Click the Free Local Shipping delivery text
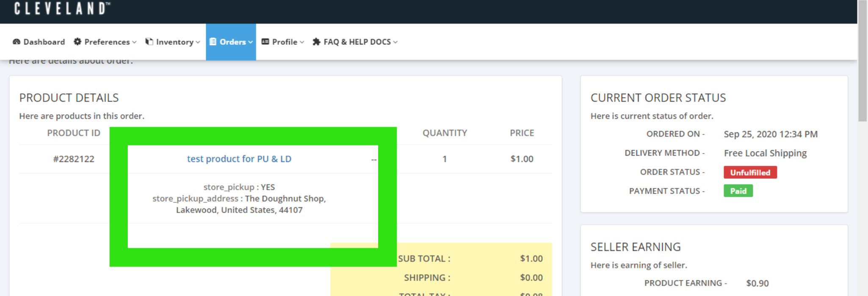Image resolution: width=868 pixels, height=296 pixels. pyautogui.click(x=765, y=153)
